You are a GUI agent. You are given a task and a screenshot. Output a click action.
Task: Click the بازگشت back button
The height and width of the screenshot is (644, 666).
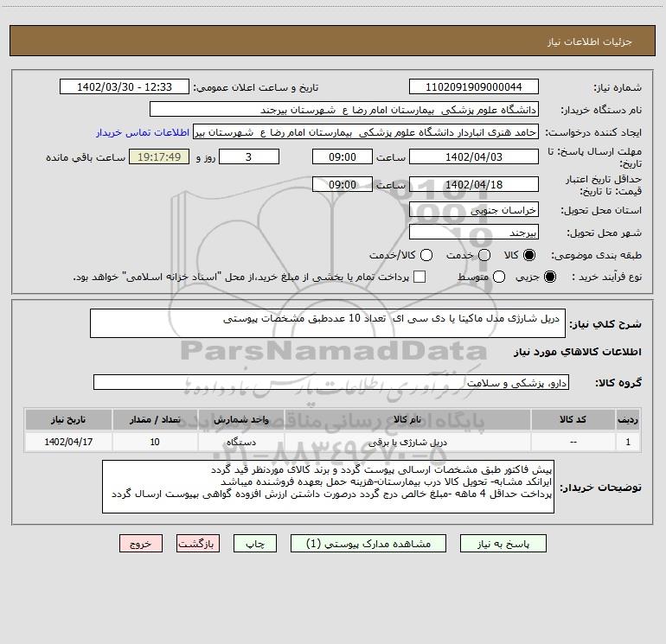198,544
